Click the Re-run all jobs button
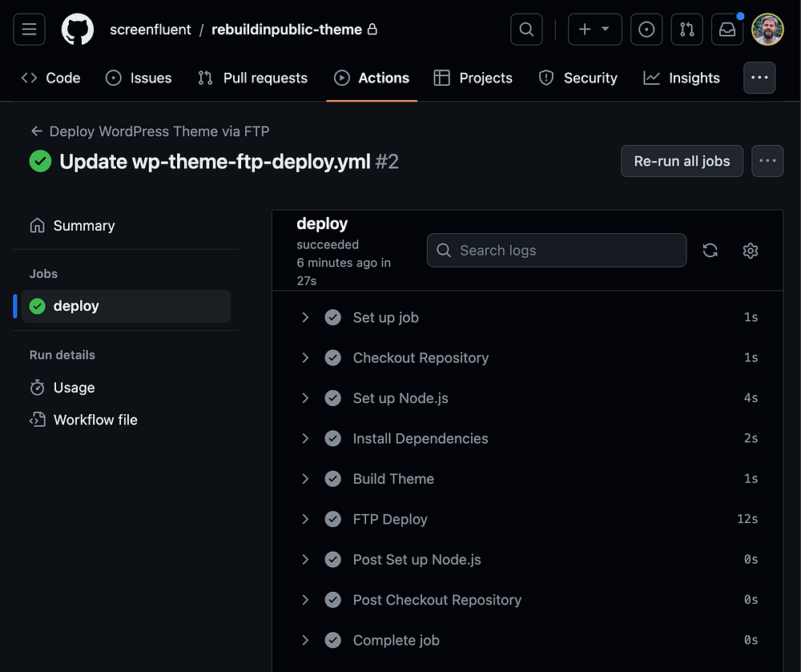Image resolution: width=801 pixels, height=672 pixels. [682, 161]
